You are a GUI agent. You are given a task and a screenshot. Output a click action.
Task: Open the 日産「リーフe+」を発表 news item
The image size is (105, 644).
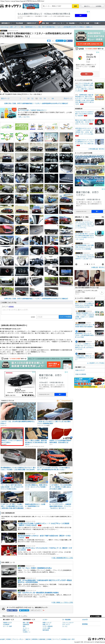click(x=35, y=568)
